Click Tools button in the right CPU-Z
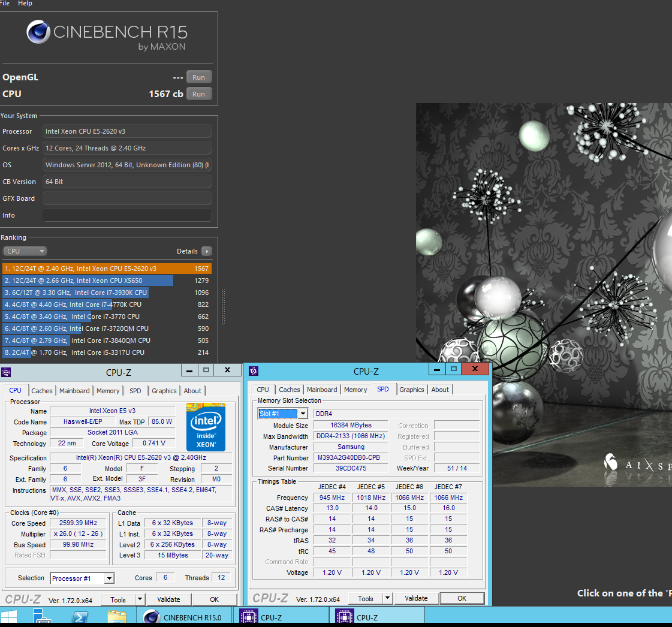Screen dimensions: 672x627 click(x=366, y=598)
